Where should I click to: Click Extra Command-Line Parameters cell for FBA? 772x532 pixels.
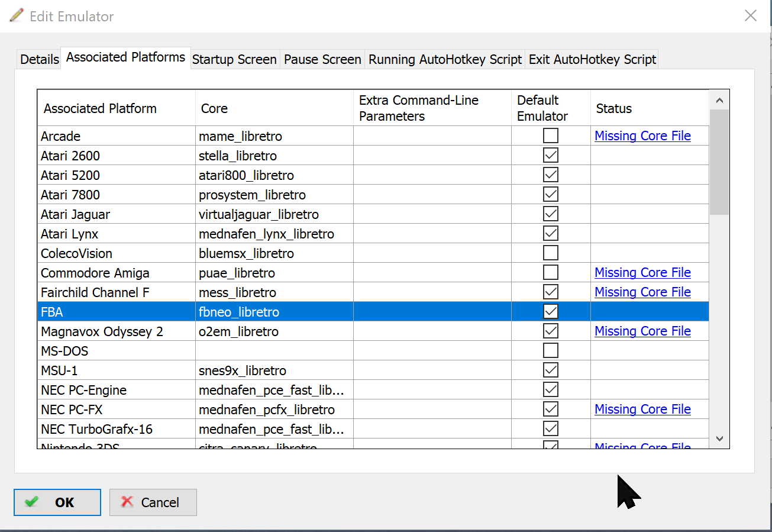pos(432,312)
